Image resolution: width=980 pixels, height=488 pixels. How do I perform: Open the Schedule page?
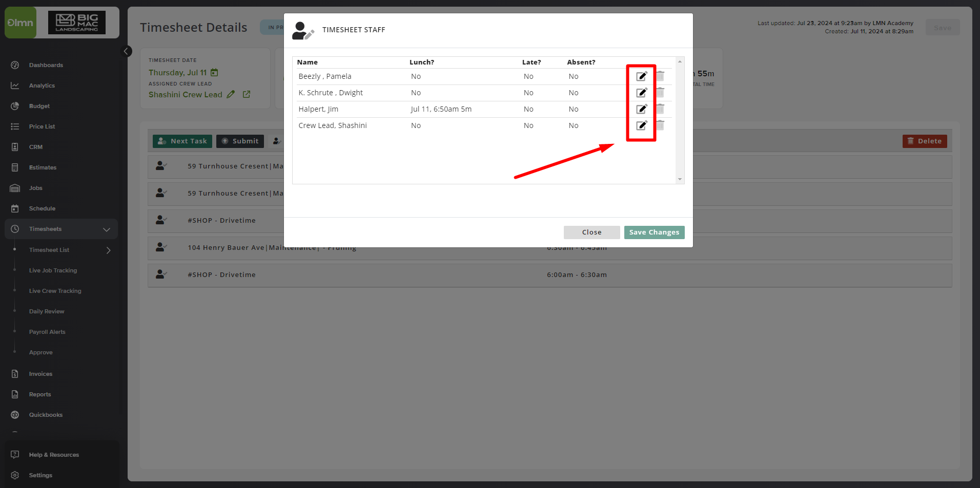[x=42, y=208]
